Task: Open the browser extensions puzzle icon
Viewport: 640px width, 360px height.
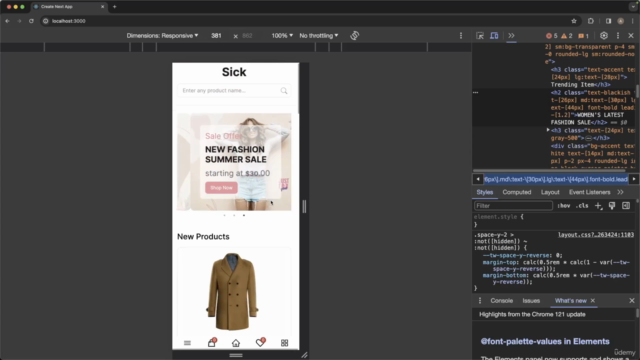Action: click(591, 21)
